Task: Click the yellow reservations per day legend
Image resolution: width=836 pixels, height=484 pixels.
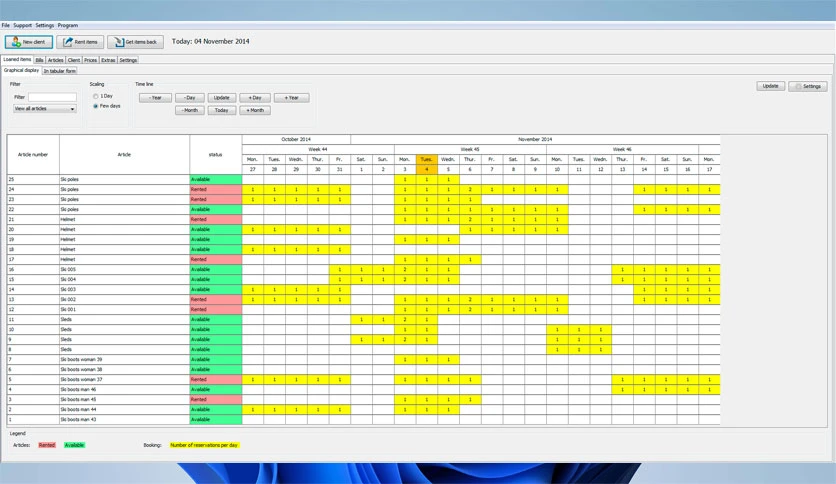Action: pos(204,445)
